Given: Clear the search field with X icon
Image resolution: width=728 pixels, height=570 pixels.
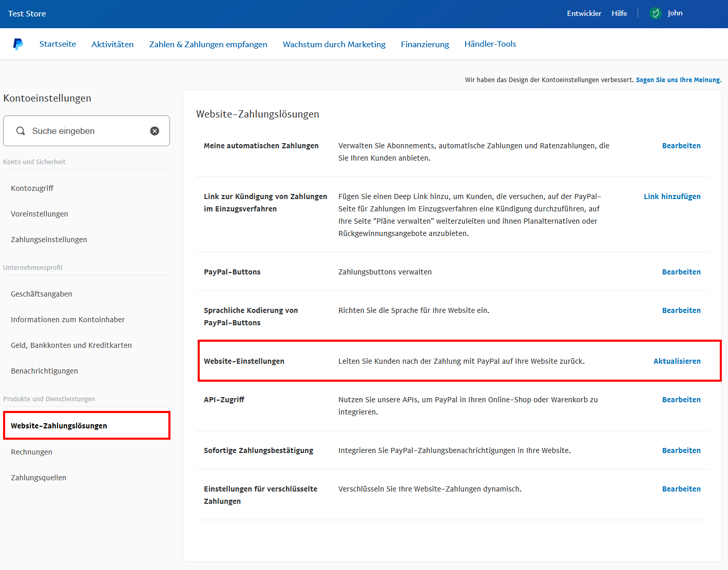Looking at the screenshot, I should [155, 131].
